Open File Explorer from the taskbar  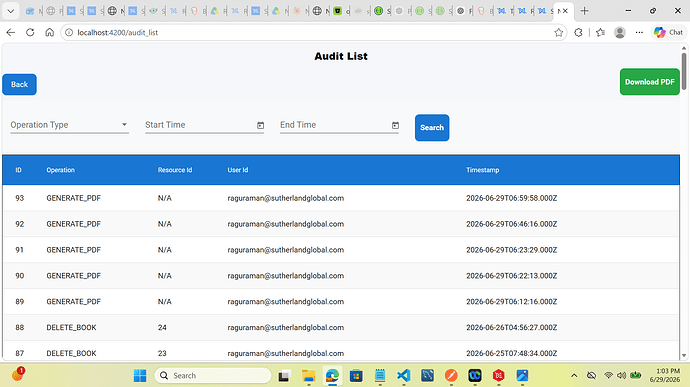coord(308,376)
